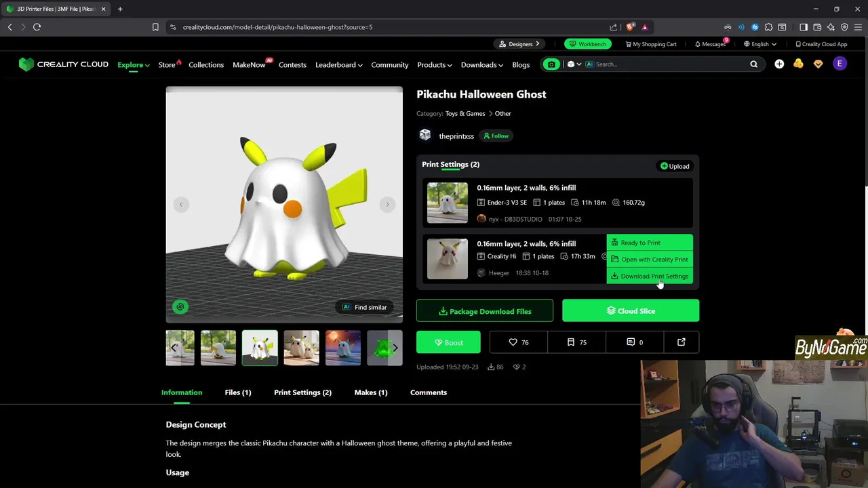This screenshot has height=488, width=868.
Task: Open the Brave wallet icon
Action: [817, 27]
